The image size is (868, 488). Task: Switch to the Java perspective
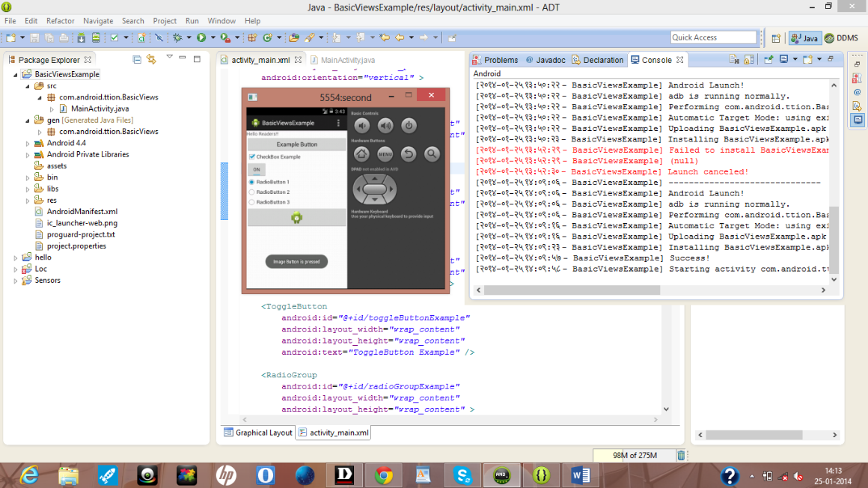coord(804,37)
